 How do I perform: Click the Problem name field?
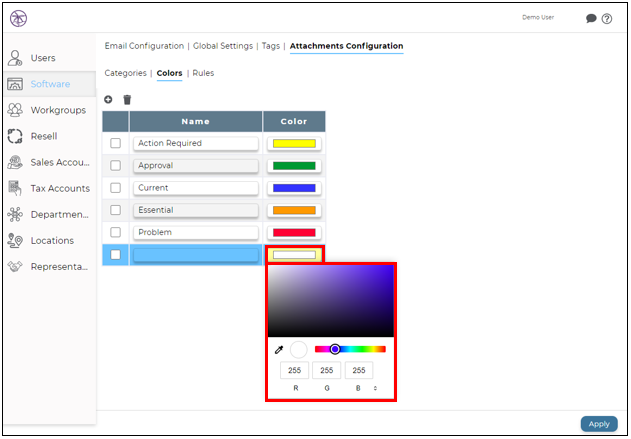click(196, 233)
